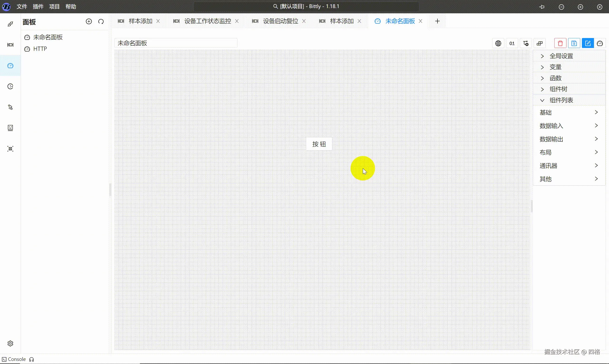Toggle edit mode pencil icon
This screenshot has width=609, height=364.
click(588, 43)
